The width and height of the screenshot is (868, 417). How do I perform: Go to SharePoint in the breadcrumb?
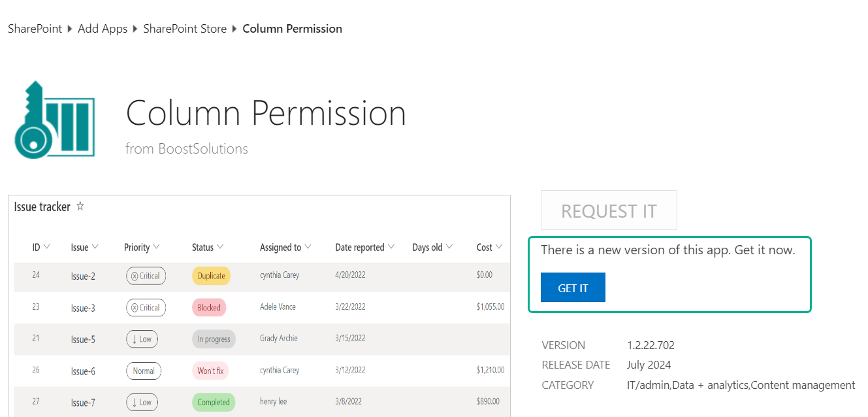click(35, 29)
